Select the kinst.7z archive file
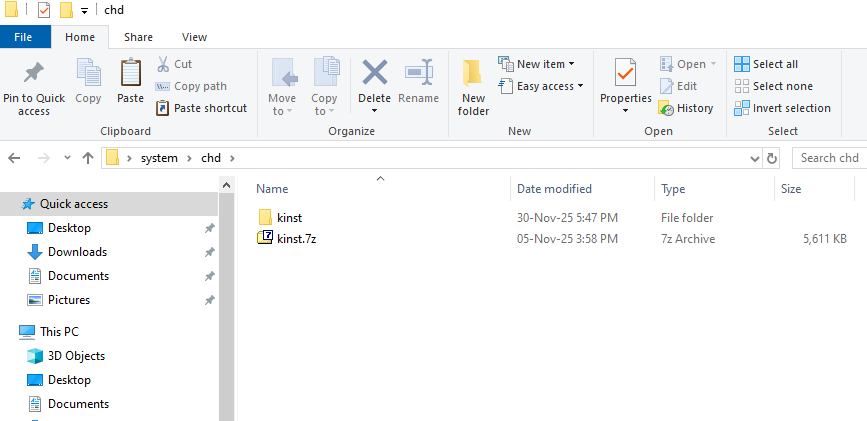 (x=297, y=238)
